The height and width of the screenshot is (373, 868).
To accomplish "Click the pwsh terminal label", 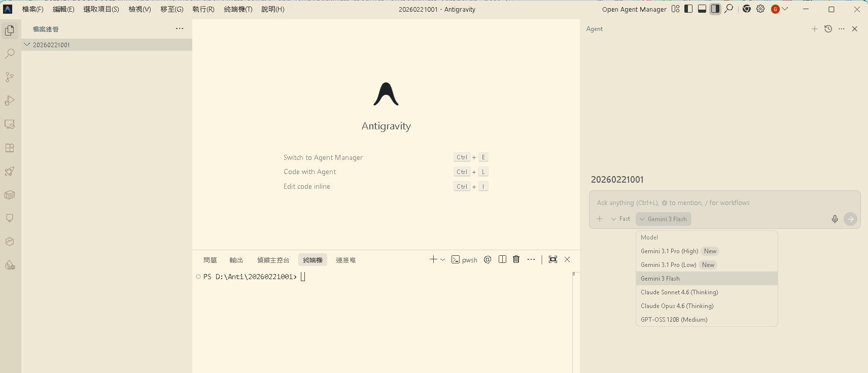I will [464, 259].
